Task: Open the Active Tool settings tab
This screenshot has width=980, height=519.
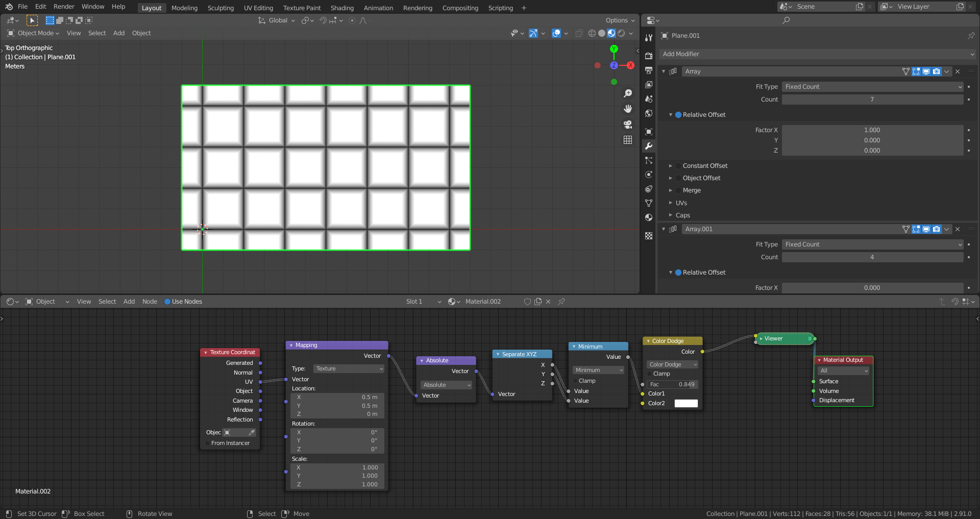Action: point(649,37)
